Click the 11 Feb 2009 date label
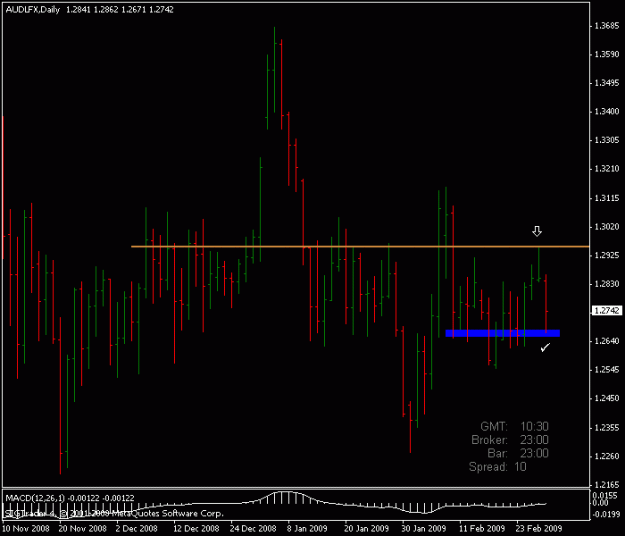This screenshot has height=536, width=625. [482, 529]
